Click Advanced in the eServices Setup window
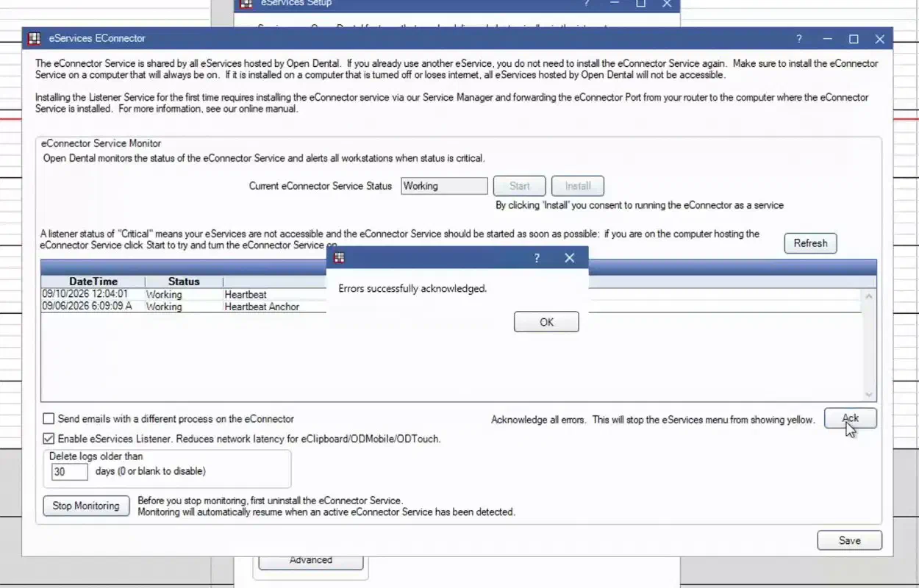The image size is (919, 588). (x=311, y=560)
